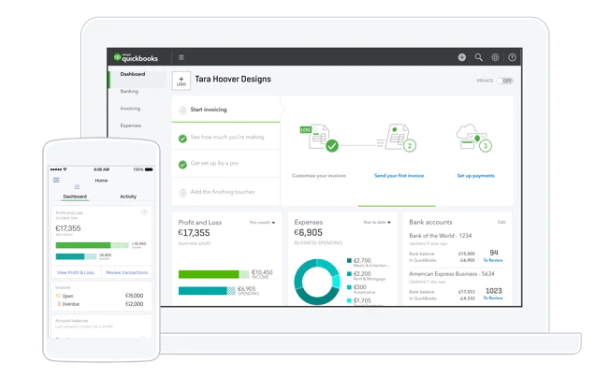The image size is (607, 383).
Task: Toggle the Private mode switch
Action: click(x=505, y=81)
